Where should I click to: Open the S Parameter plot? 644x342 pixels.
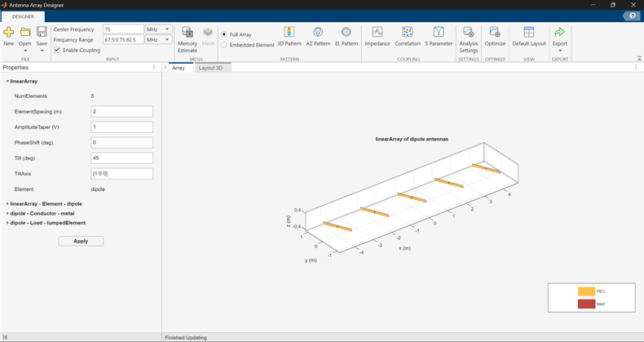pyautogui.click(x=439, y=33)
